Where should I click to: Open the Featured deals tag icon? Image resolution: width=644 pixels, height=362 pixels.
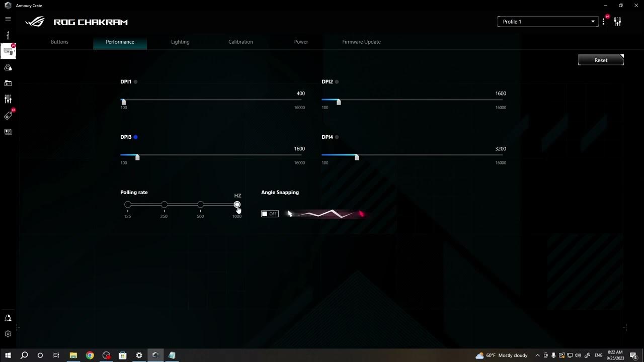click(8, 116)
